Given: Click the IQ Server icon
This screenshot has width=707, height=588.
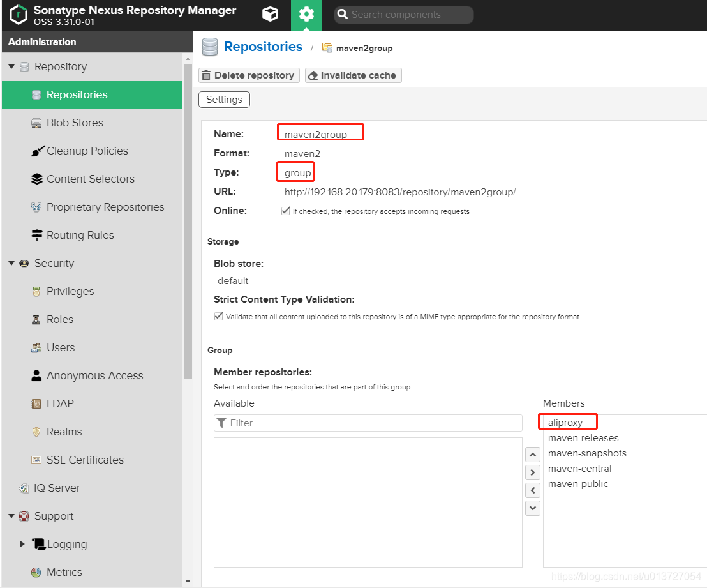Looking at the screenshot, I should click(x=24, y=488).
